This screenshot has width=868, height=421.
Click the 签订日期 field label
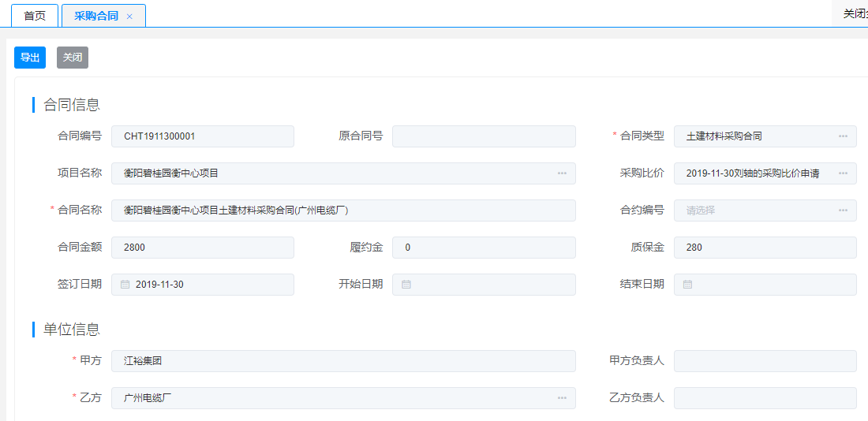80,284
